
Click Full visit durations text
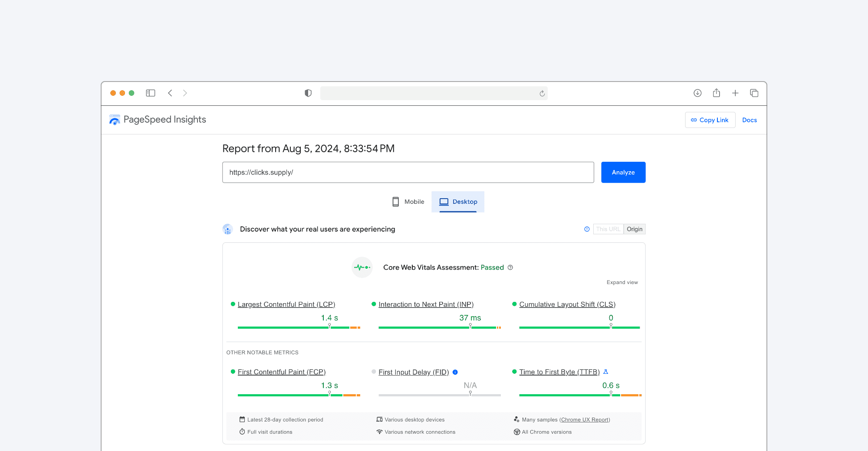tap(270, 432)
